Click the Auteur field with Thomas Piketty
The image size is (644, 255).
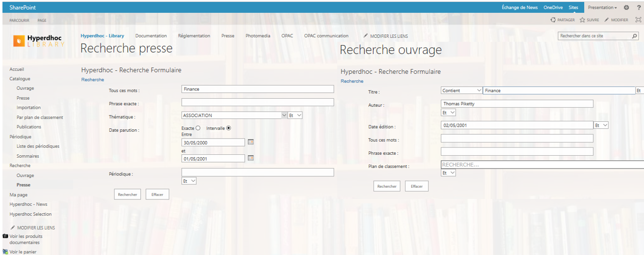coord(517,104)
